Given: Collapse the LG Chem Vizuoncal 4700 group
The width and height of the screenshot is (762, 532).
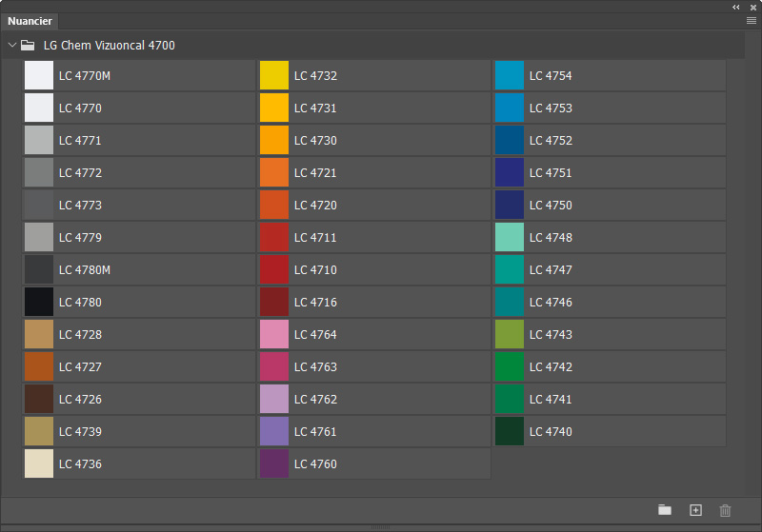Looking at the screenshot, I should point(12,45).
